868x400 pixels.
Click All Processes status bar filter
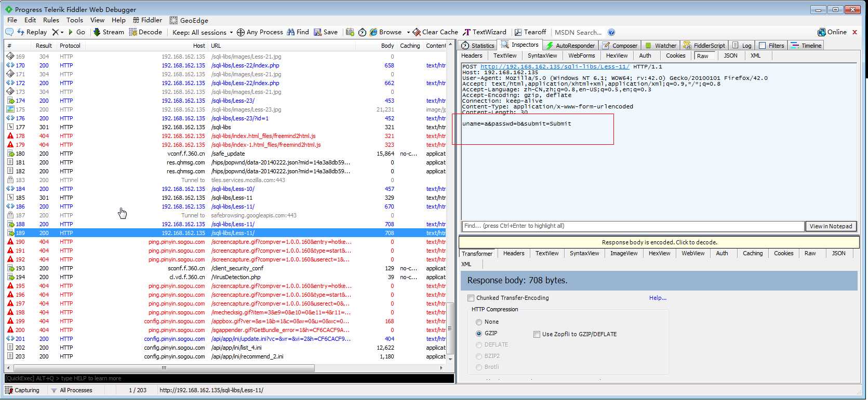click(x=71, y=390)
